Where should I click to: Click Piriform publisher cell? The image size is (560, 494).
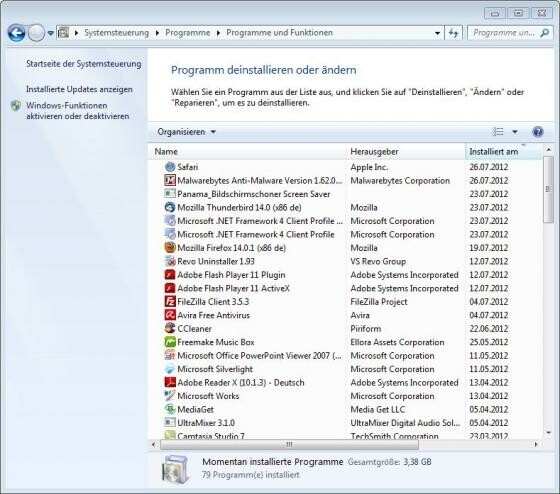point(366,328)
